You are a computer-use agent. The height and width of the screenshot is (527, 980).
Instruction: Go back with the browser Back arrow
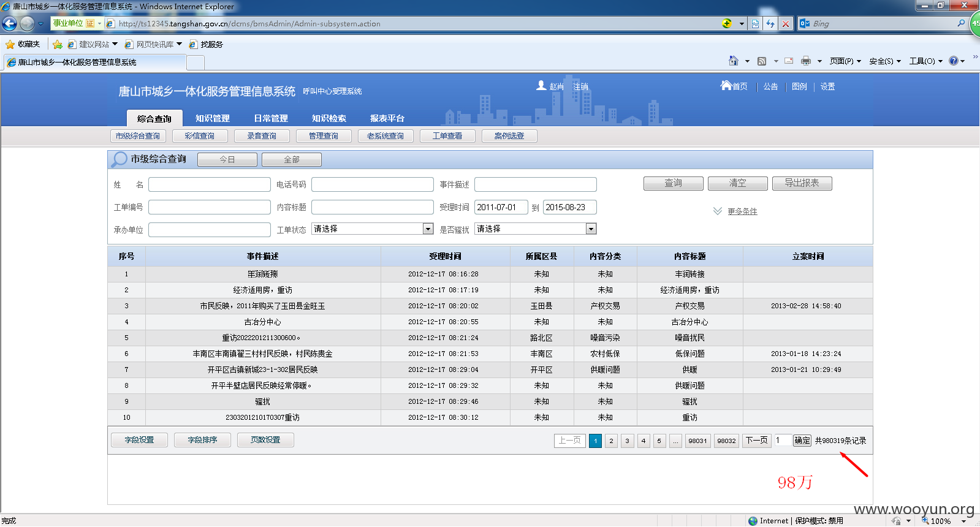[x=10, y=24]
